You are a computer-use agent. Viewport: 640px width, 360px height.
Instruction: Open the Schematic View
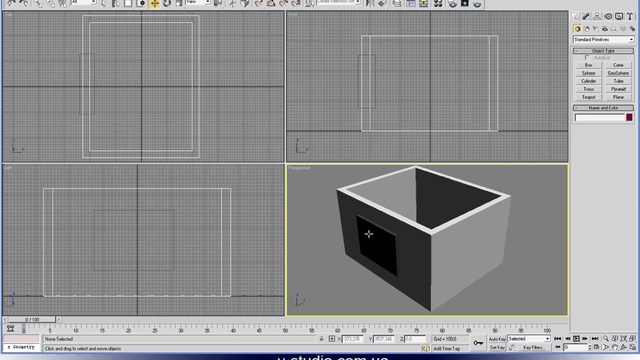[424, 3]
